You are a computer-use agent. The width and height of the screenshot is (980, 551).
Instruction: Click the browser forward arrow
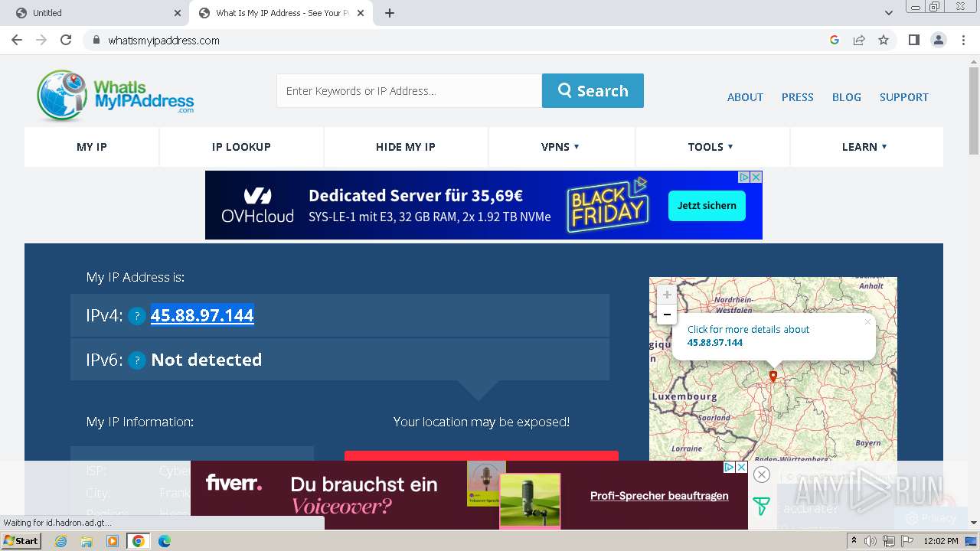pyautogui.click(x=41, y=40)
